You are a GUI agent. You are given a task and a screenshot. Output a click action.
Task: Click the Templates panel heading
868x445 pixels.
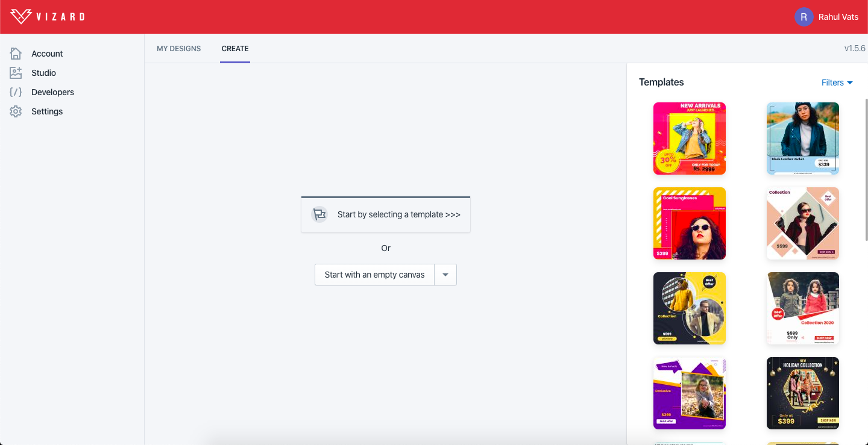661,82
